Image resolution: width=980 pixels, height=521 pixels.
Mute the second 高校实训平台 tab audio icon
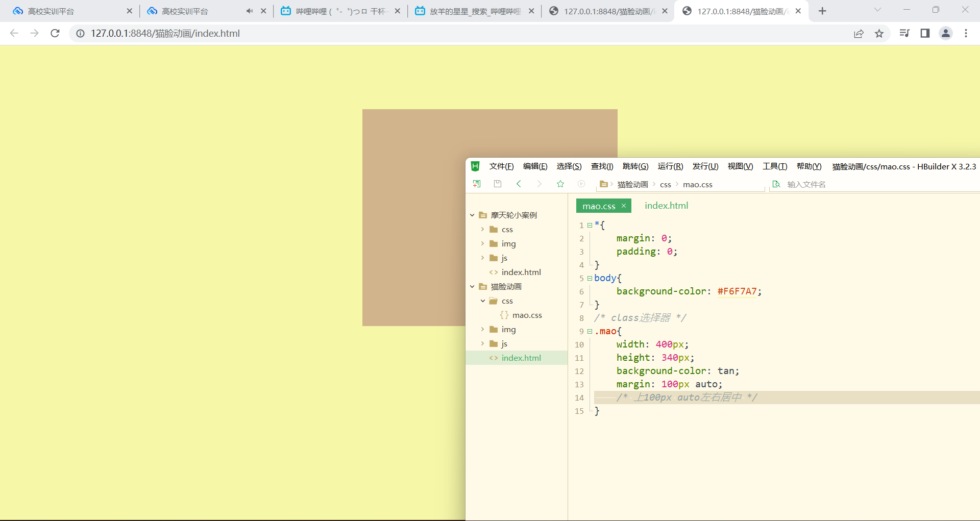tap(249, 11)
